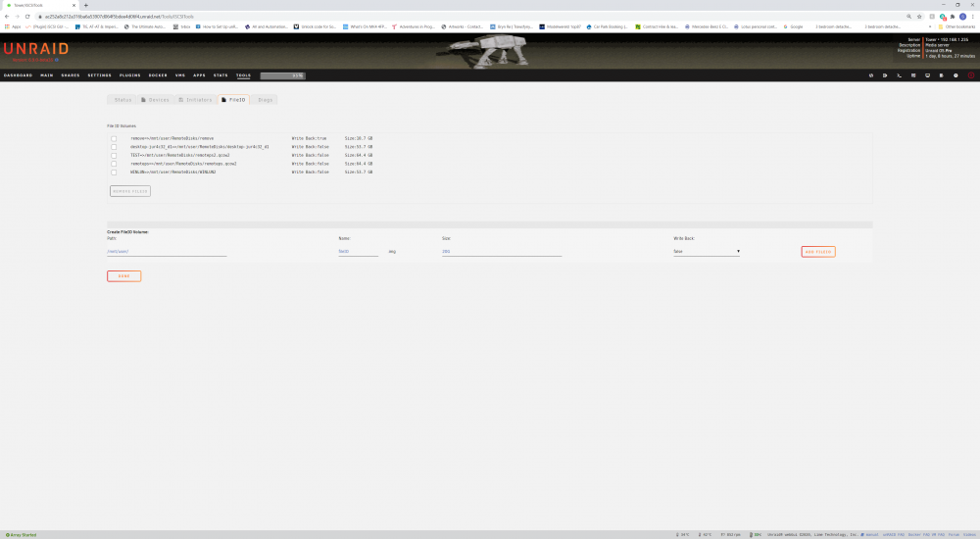Tick the checkbox for the 'remove' volume

[114, 139]
